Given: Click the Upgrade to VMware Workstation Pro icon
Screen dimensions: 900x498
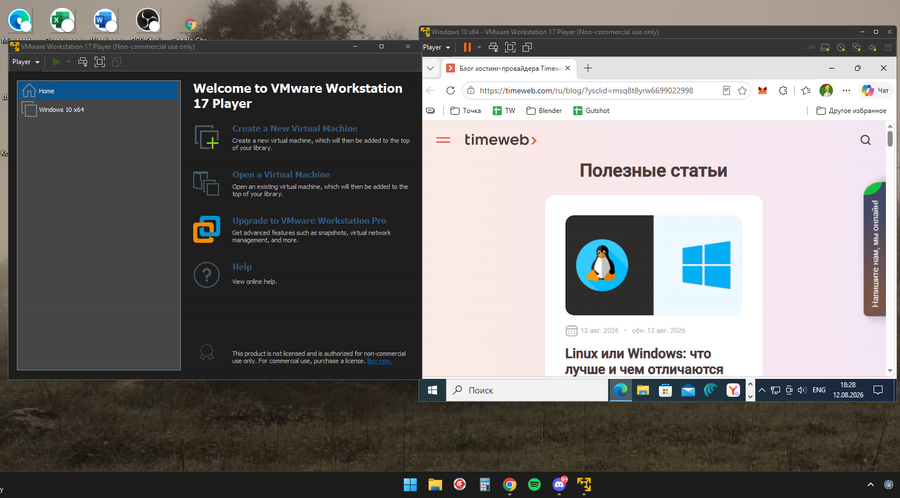Looking at the screenshot, I should (207, 229).
